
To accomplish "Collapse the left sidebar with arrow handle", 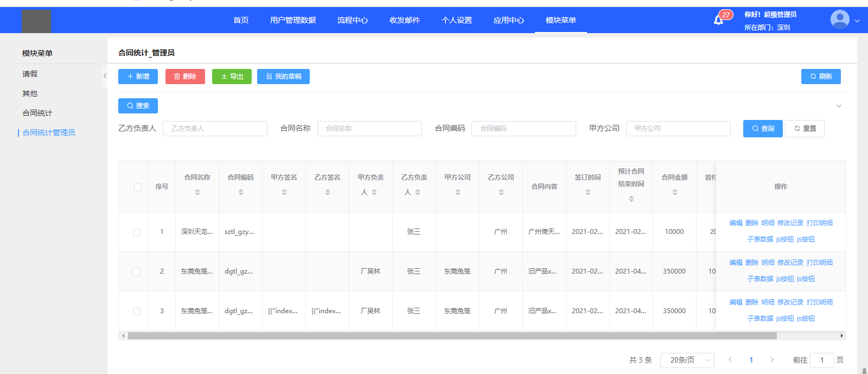I will click(x=105, y=76).
